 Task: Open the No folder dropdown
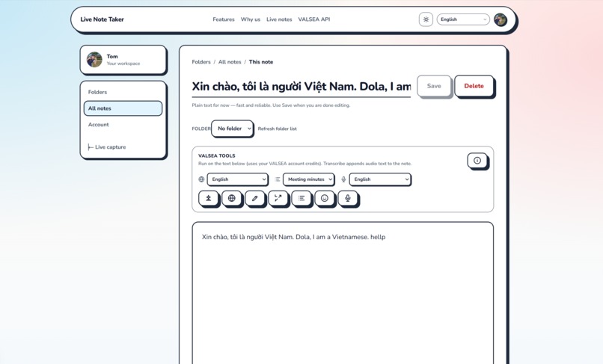click(232, 129)
